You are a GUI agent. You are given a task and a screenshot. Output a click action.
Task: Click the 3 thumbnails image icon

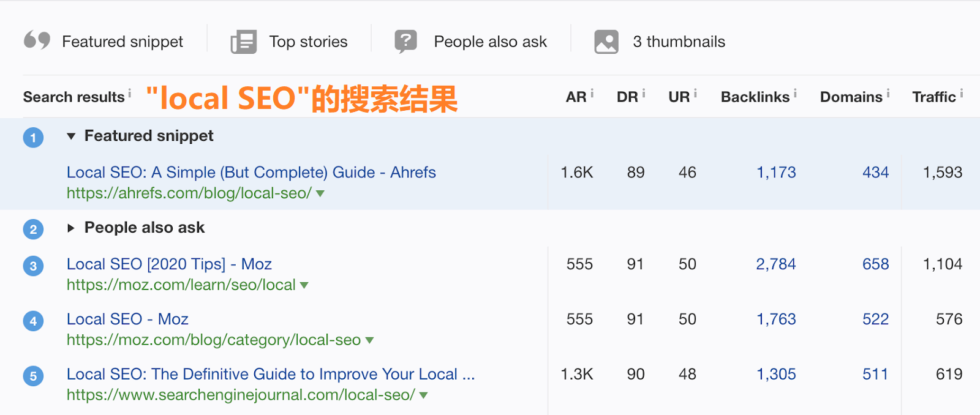tap(605, 41)
